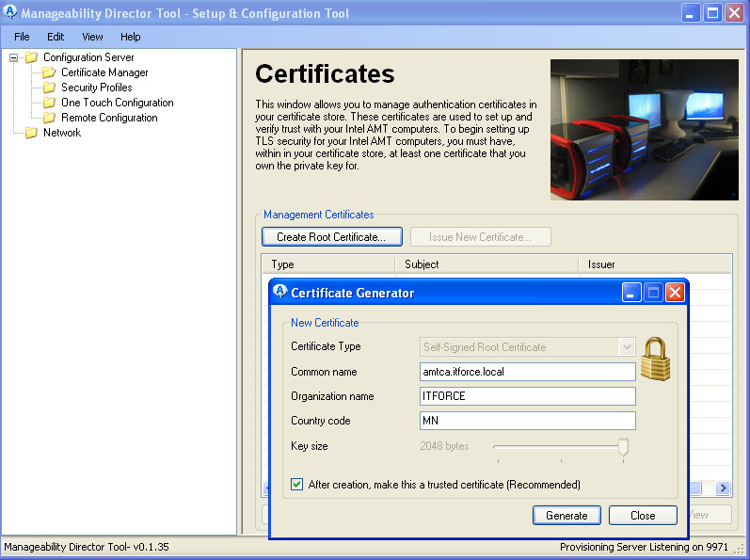
Task: Click the Issuer column header
Action: (x=655, y=264)
